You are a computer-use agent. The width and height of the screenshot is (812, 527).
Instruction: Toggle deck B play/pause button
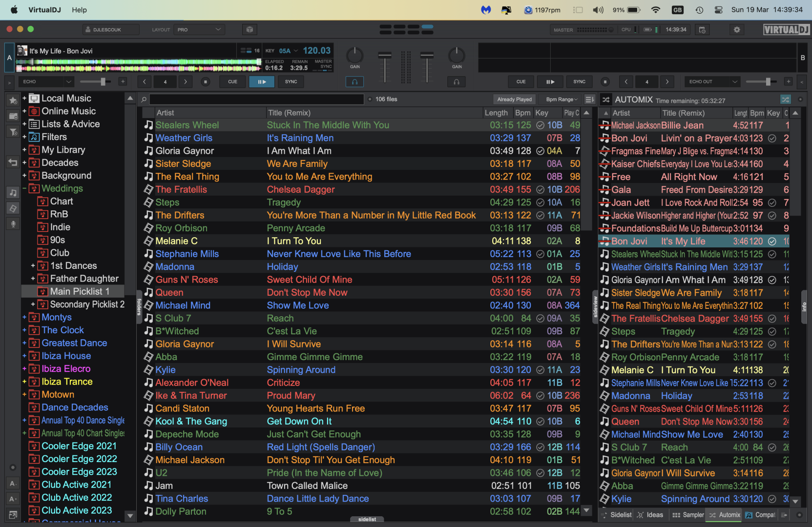550,81
